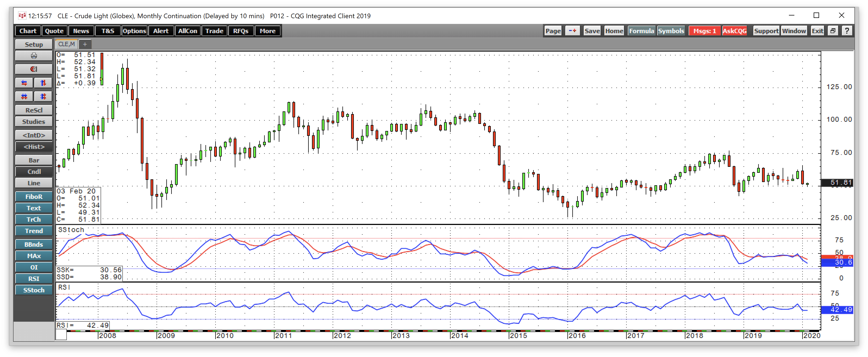This screenshot has width=868, height=357.
Task: Click the horizontal compress arrows icon
Action: (24, 97)
